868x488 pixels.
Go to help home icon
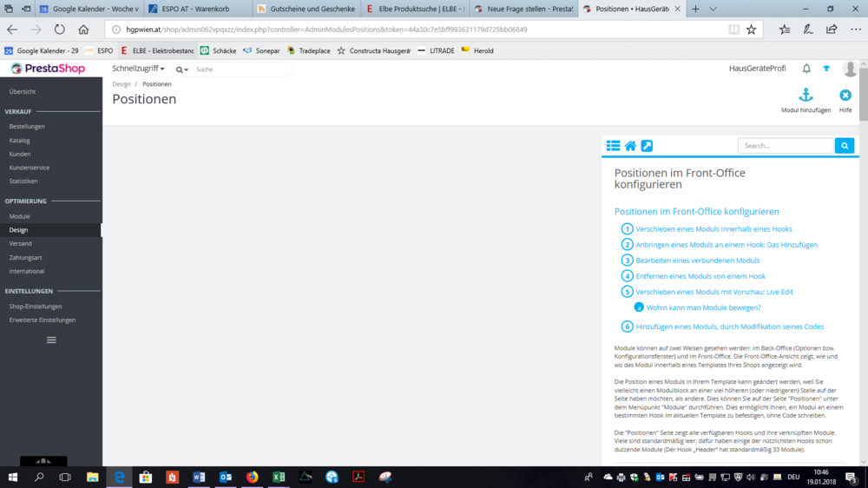630,146
